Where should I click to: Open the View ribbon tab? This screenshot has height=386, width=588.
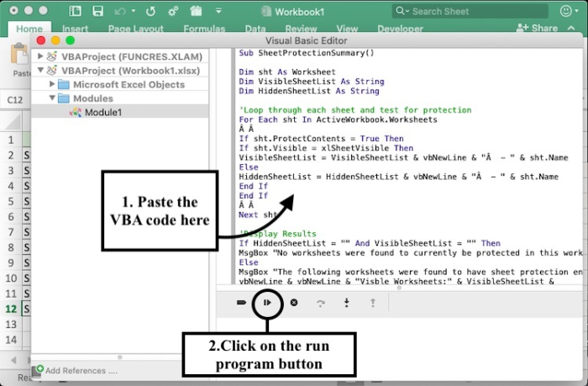[x=347, y=29]
